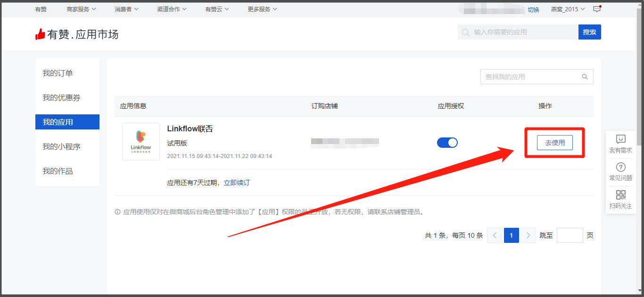644x297 pixels.
Task: Focus the 输入你需要的应用 search field
Action: pos(518,32)
